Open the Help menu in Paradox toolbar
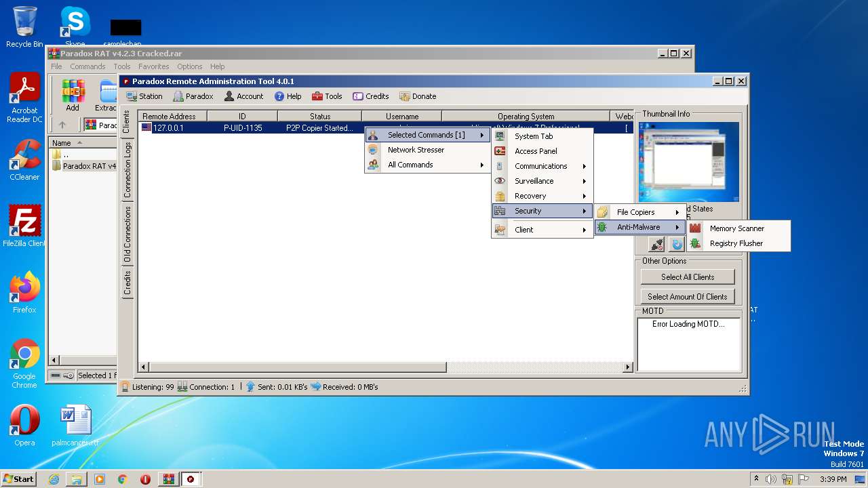 [288, 96]
